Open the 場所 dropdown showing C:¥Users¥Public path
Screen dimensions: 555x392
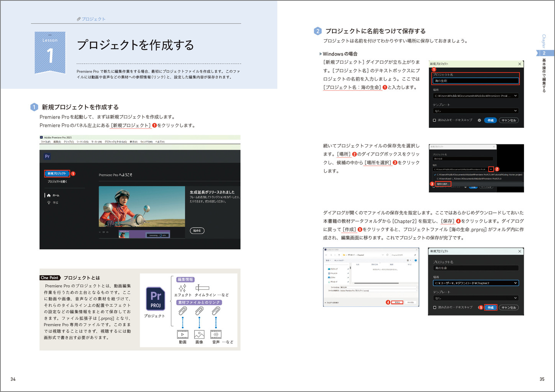coord(475,96)
